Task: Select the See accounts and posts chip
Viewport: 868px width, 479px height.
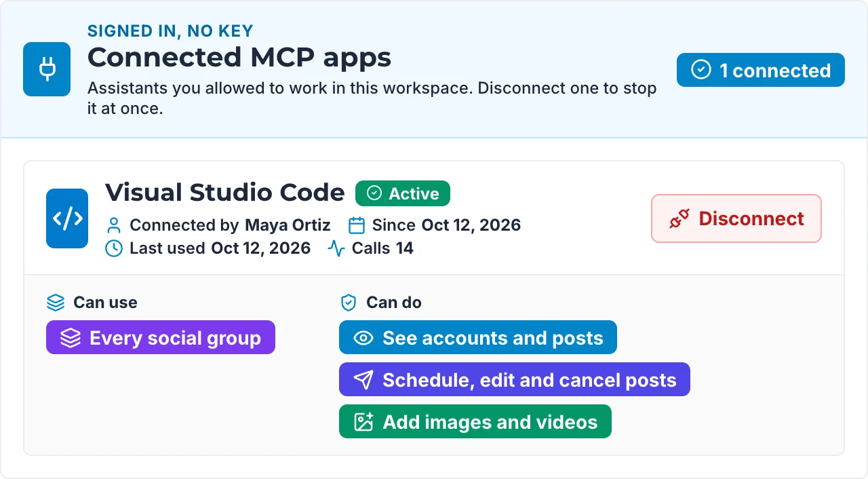Action: [x=478, y=337]
